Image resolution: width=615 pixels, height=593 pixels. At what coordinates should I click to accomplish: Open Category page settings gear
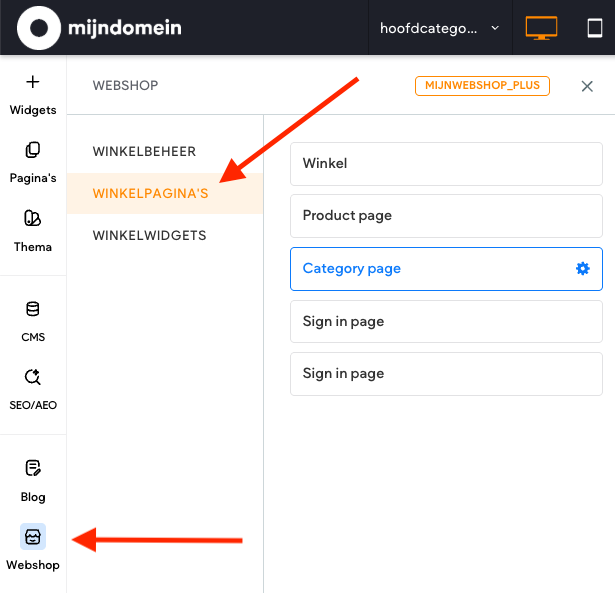pos(583,269)
